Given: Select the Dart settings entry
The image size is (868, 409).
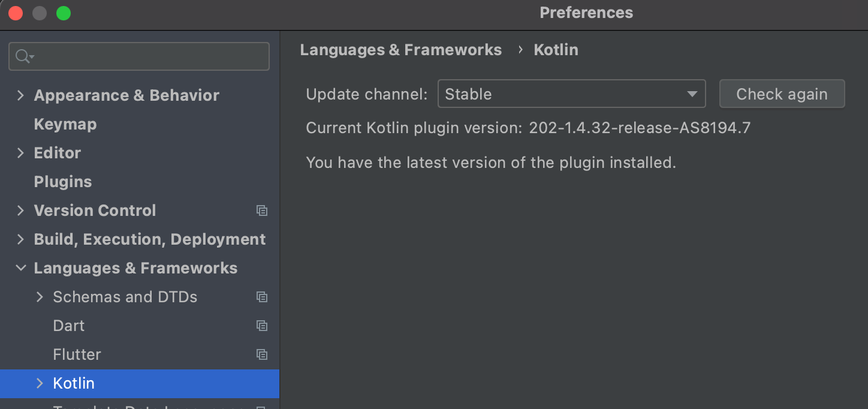Looking at the screenshot, I should click(x=69, y=326).
